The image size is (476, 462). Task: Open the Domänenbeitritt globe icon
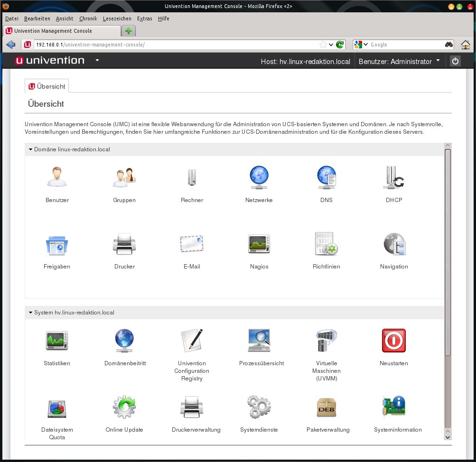[124, 341]
